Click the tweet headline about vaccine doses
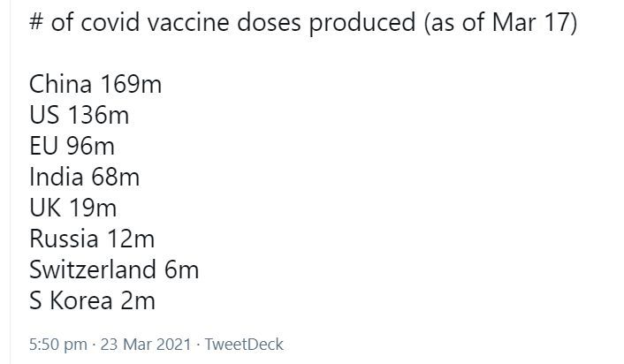 pos(221,24)
